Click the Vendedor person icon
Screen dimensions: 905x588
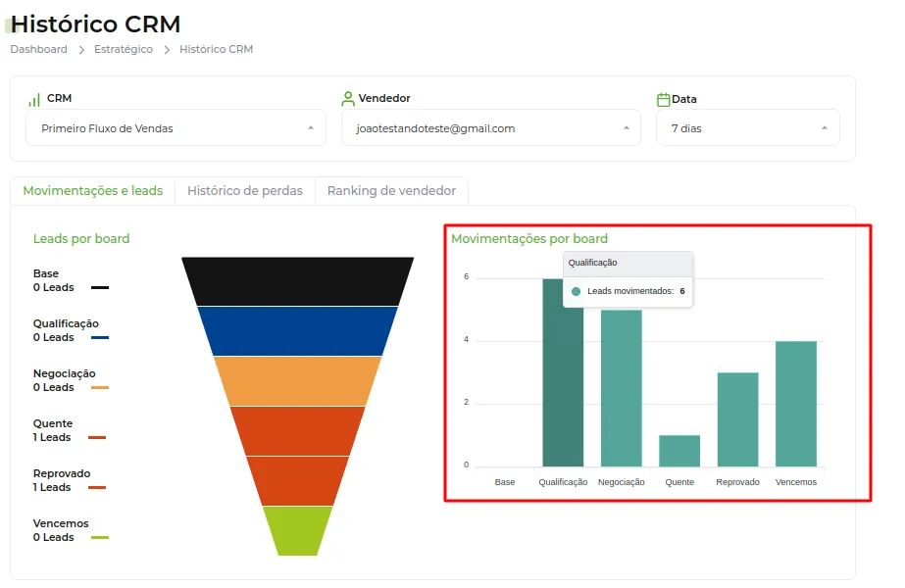click(348, 99)
